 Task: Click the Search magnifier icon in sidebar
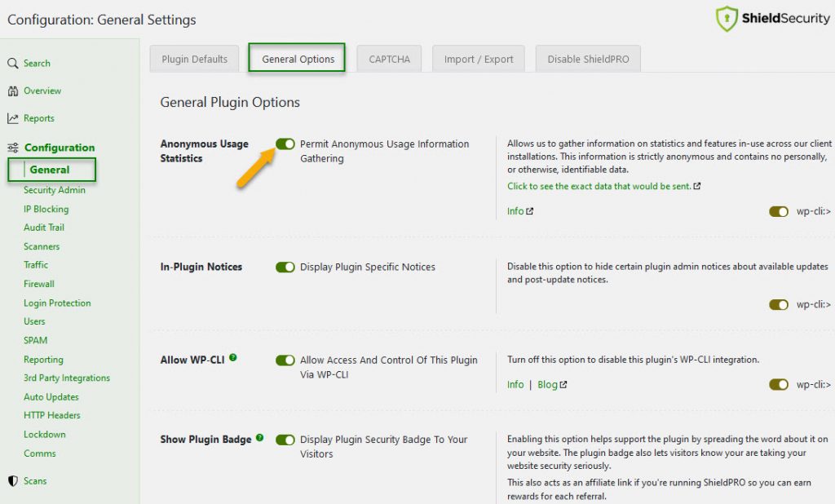(13, 64)
